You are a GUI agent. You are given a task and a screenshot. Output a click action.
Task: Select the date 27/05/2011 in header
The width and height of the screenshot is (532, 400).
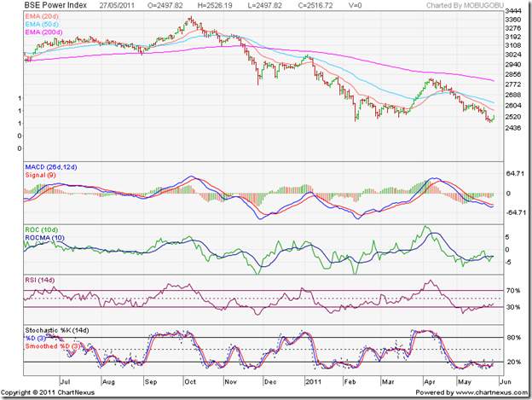coord(117,5)
